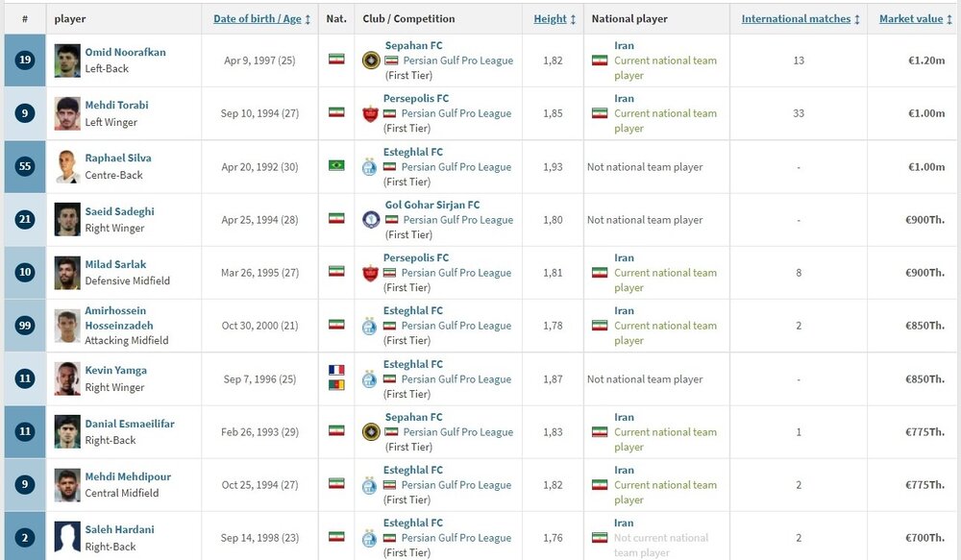
Task: Click Mehdi Torabi's player photo
Action: (67, 113)
